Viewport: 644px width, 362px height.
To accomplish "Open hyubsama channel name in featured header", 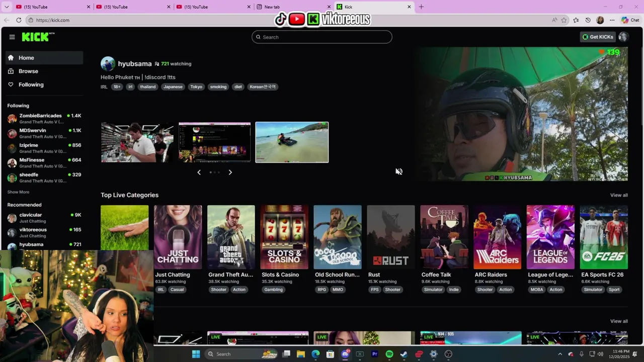I will [x=134, y=64].
